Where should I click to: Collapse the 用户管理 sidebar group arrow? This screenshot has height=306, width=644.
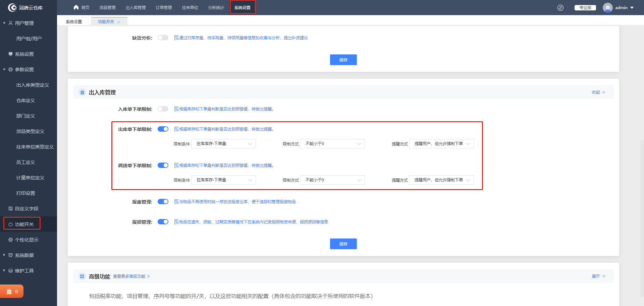point(4,23)
